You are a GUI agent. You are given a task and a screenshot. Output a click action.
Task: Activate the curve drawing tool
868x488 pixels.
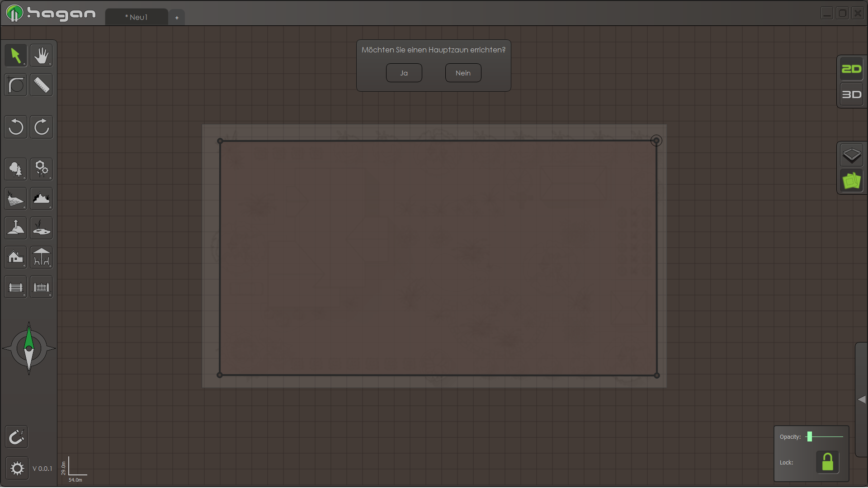(x=16, y=85)
